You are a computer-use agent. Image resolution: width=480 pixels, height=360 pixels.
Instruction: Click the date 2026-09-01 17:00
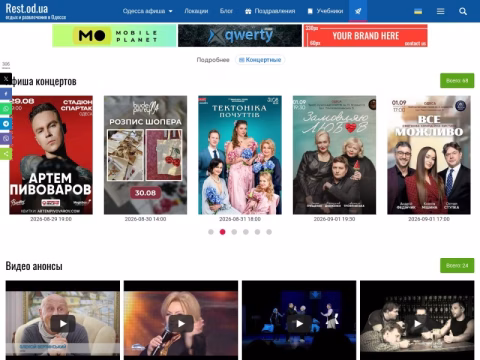click(429, 219)
